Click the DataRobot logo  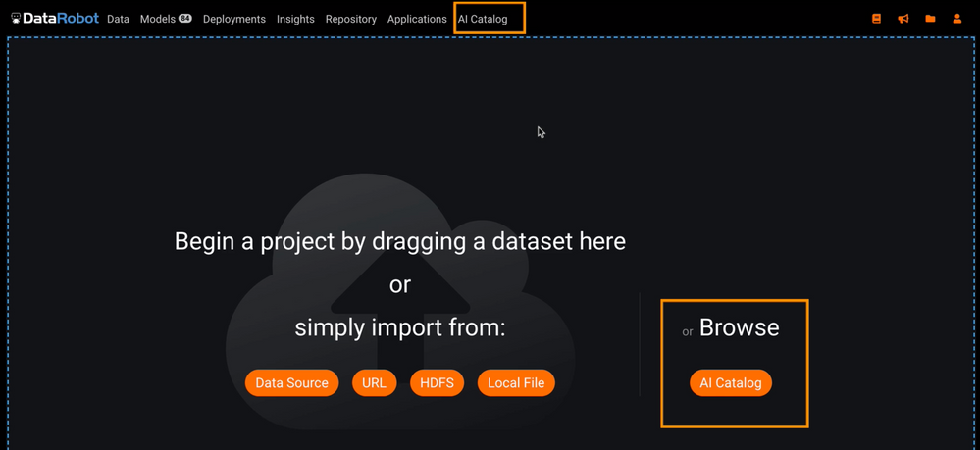55,18
